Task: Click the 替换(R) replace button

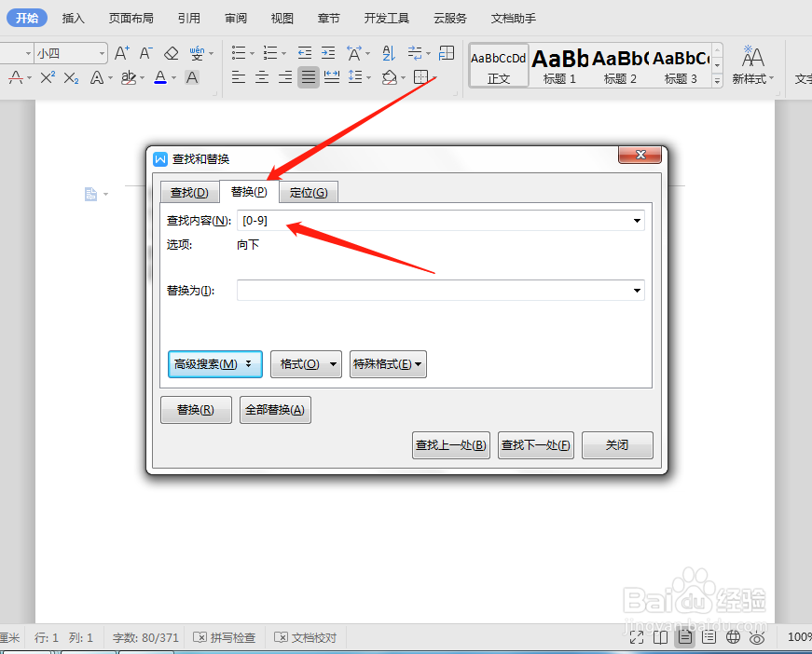Action: (x=196, y=410)
